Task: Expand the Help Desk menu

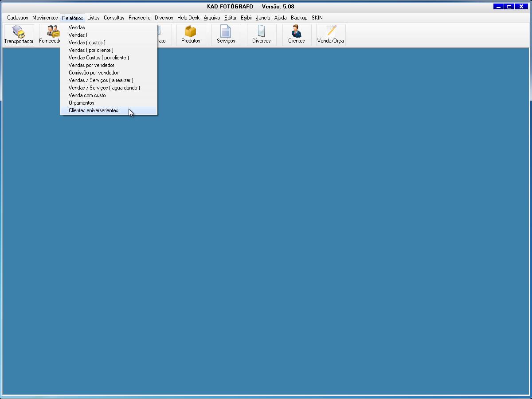Action: point(188,18)
